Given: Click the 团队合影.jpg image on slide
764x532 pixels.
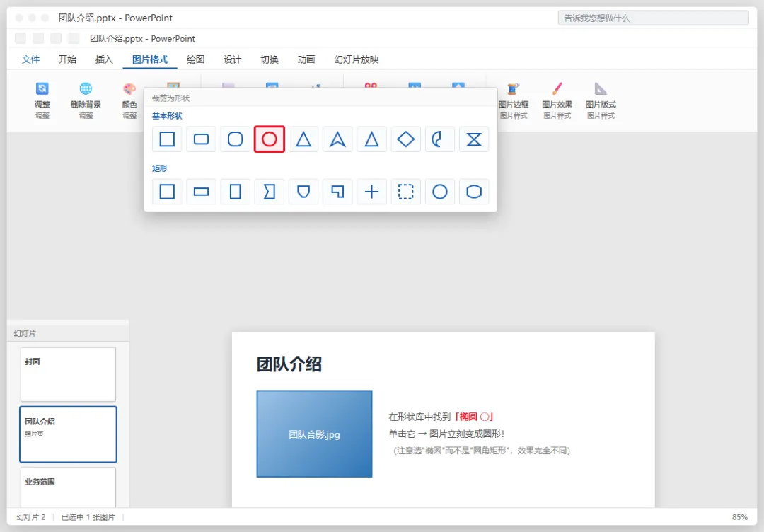Looking at the screenshot, I should [314, 434].
